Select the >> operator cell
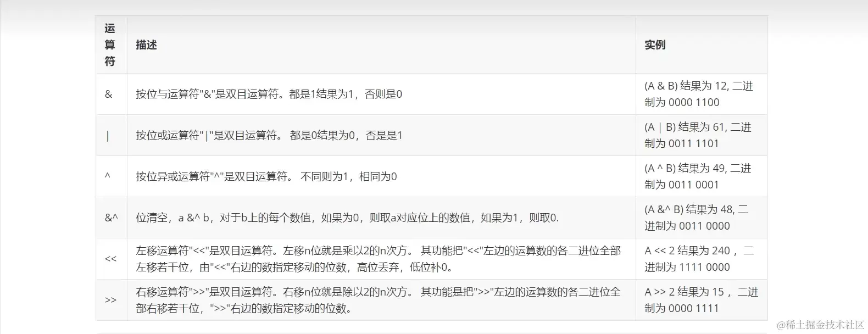The width and height of the screenshot is (868, 334). pyautogui.click(x=112, y=300)
